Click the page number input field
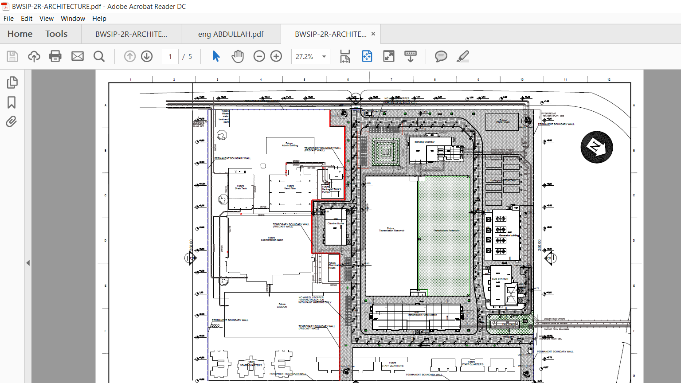681x383 pixels. click(x=170, y=56)
